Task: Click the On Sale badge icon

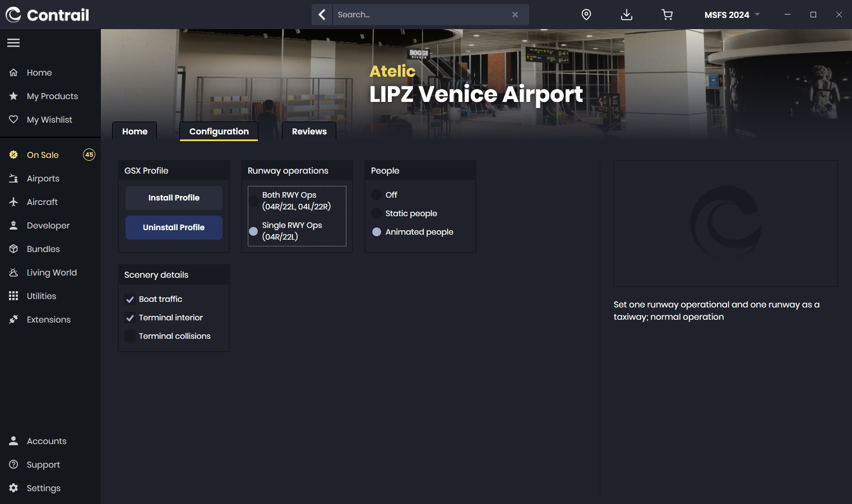Action: pos(13,155)
